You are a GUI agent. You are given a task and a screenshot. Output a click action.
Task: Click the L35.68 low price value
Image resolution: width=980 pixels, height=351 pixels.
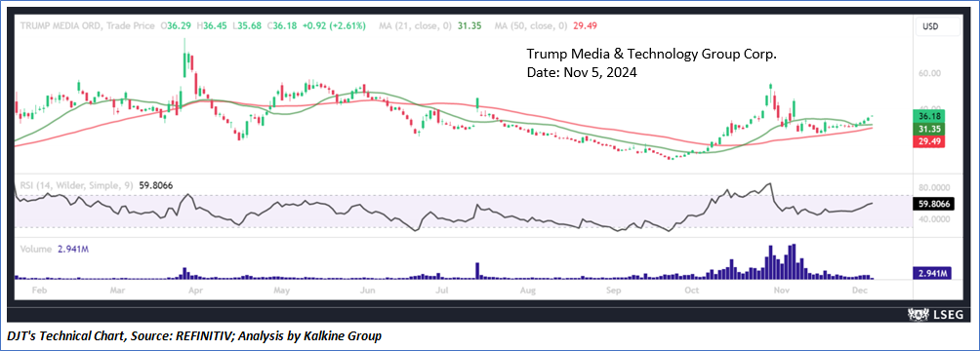tap(247, 26)
